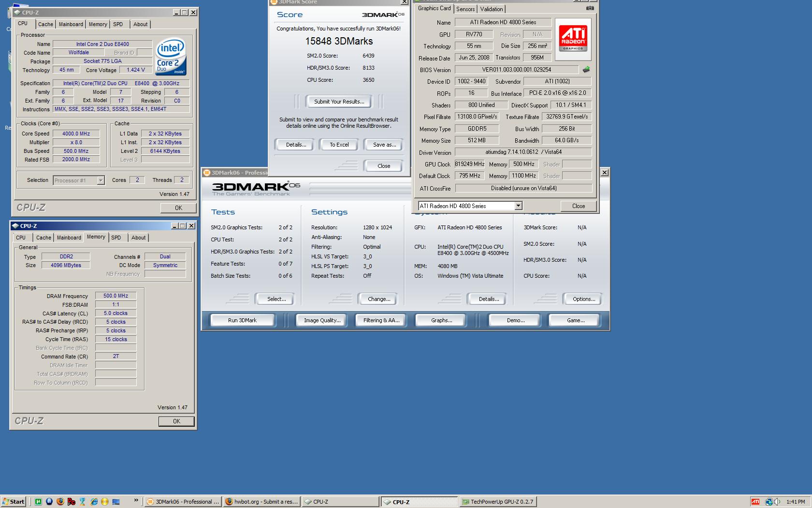
Task: Click the Run 3DMark button
Action: 242,320
